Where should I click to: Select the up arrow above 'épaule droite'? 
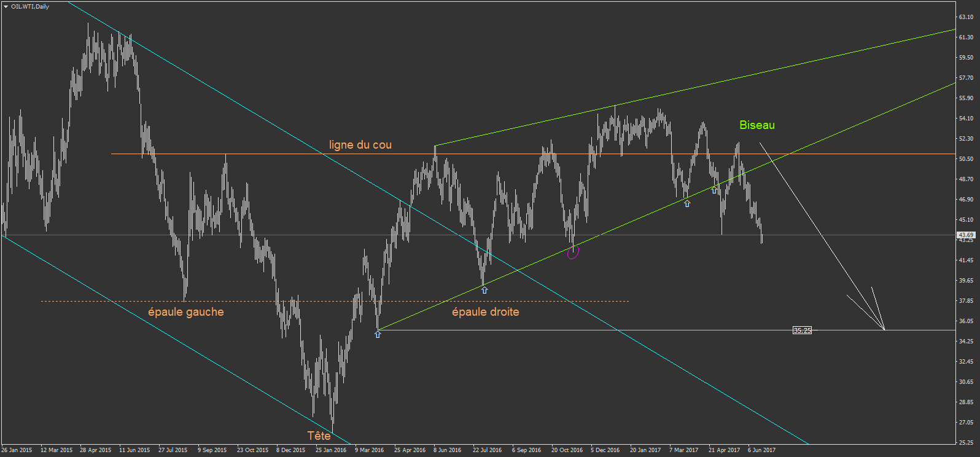pos(484,290)
